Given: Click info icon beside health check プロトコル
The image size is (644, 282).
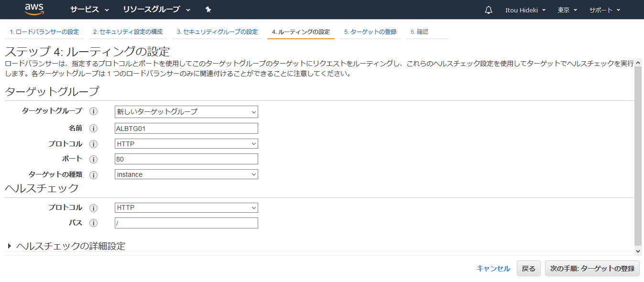Looking at the screenshot, I should [93, 208].
